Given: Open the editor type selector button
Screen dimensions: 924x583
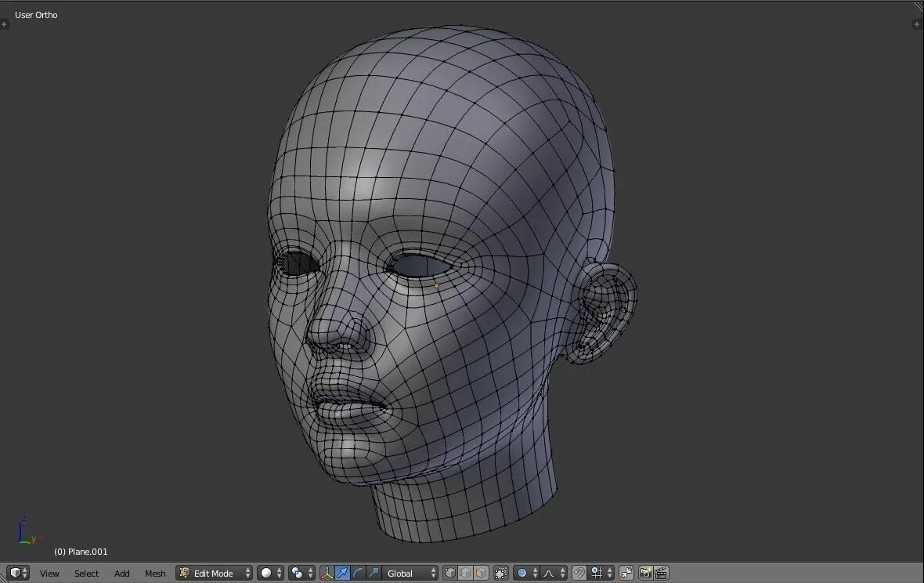Looking at the screenshot, I should 18,573.
